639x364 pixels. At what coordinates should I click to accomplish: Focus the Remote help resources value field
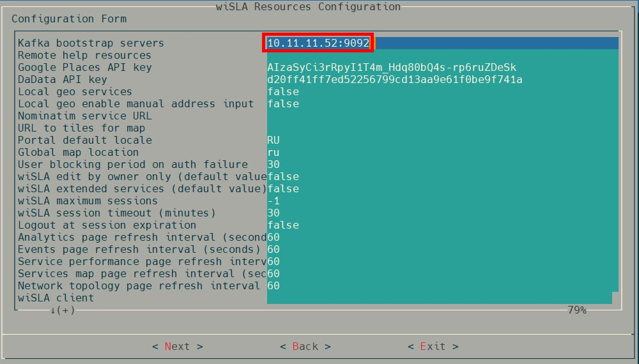point(443,56)
